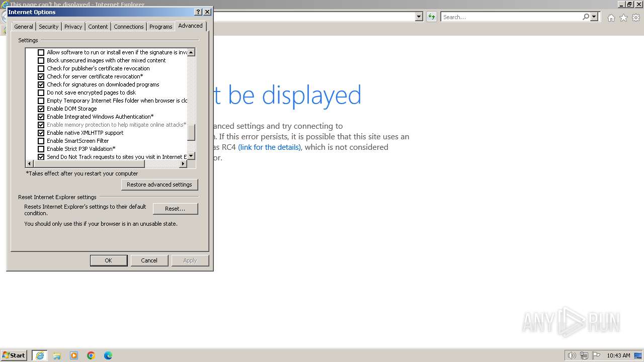644x362 pixels.
Task: Click the vertical scrollbar thumb in settings
Action: point(191,133)
